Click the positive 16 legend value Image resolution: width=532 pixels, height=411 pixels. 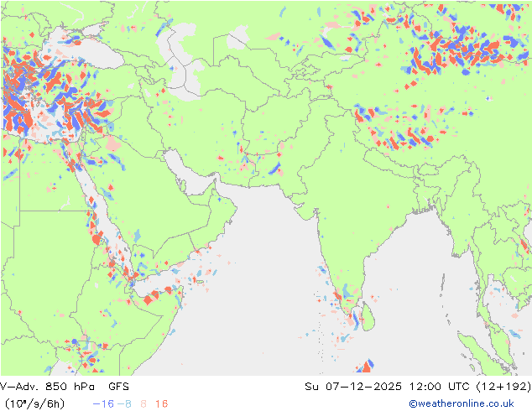[161, 403]
